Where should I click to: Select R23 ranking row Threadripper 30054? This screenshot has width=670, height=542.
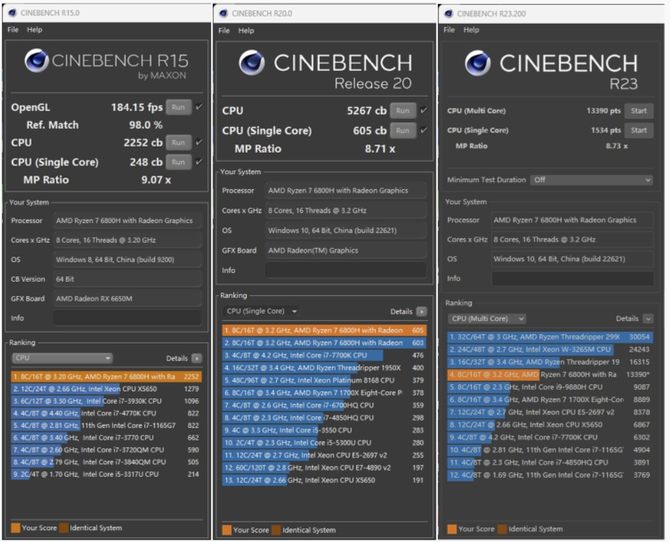pyautogui.click(x=550, y=337)
